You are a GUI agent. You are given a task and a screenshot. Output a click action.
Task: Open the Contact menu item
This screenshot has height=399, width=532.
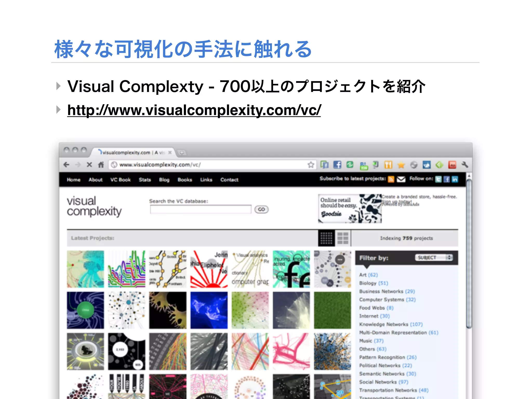tap(229, 180)
